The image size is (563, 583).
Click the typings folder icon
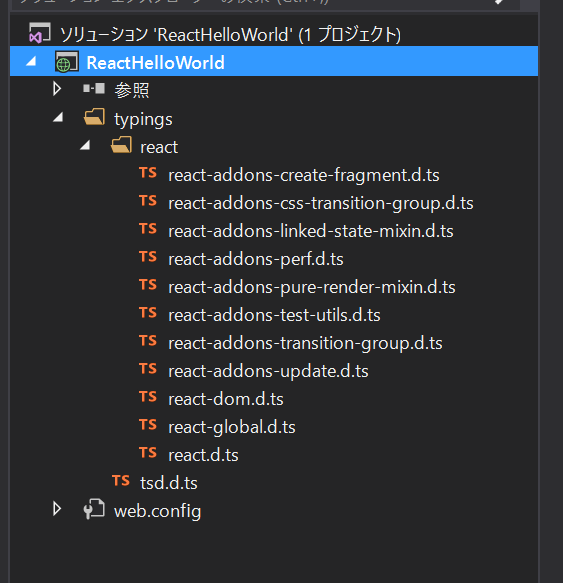(94, 117)
